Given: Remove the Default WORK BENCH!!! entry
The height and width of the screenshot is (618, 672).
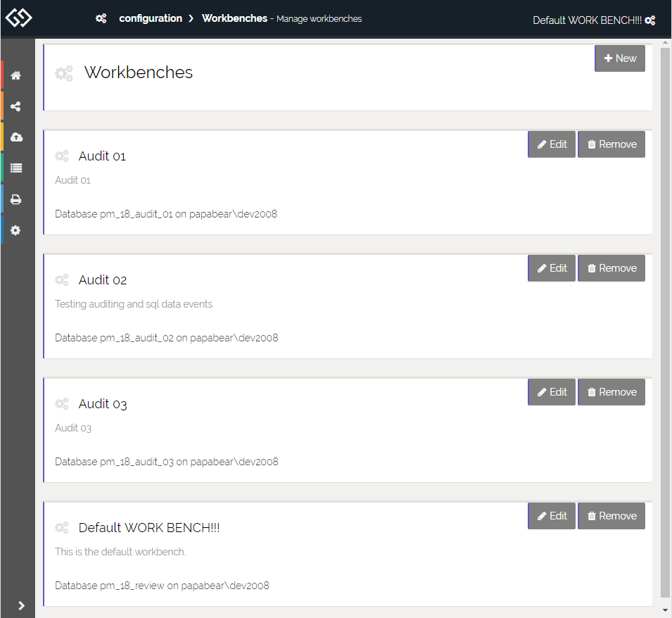Looking at the screenshot, I should (x=611, y=516).
